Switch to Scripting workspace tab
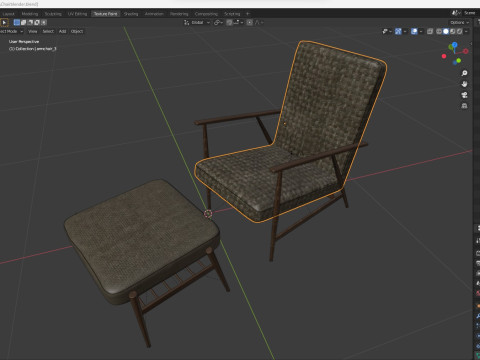 tap(232, 14)
